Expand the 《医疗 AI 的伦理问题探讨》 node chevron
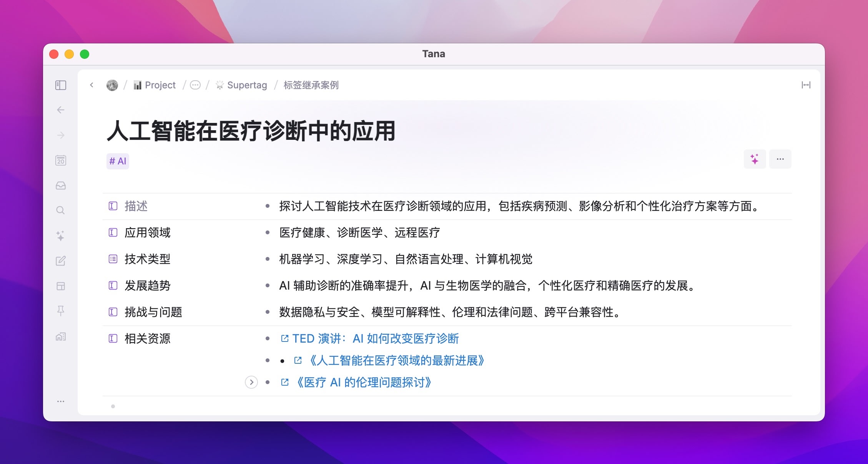The image size is (868, 464). [x=251, y=382]
